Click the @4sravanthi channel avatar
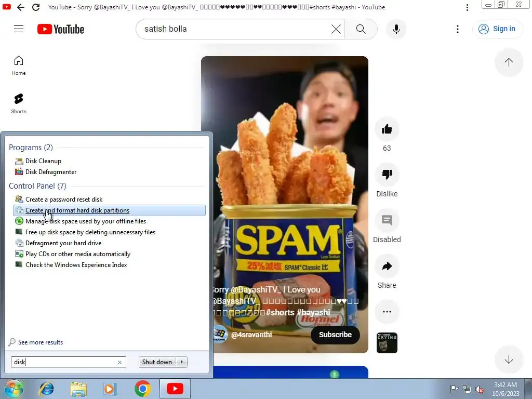Viewport: 532px width, 399px height. 220,335
